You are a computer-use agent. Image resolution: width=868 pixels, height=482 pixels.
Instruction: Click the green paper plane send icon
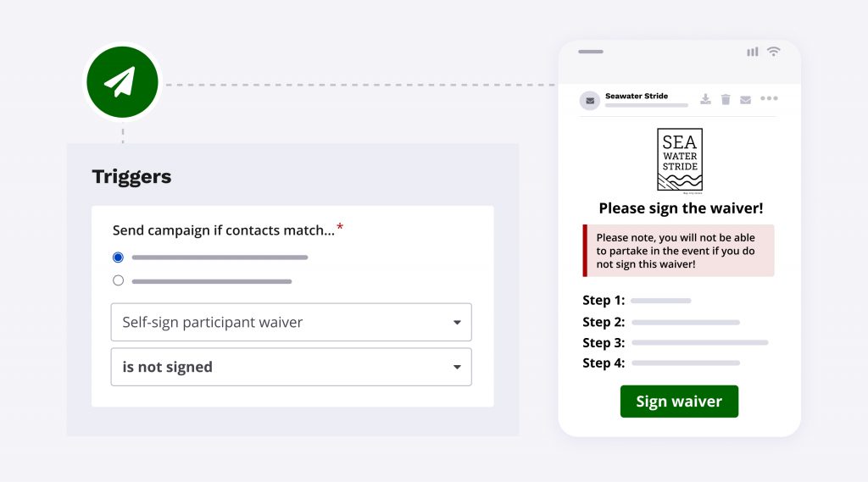coord(122,82)
